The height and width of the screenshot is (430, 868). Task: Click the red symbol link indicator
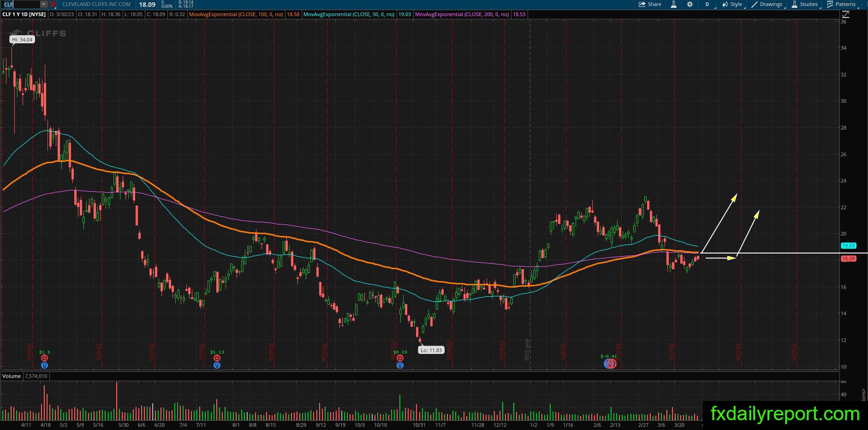click(x=53, y=4)
